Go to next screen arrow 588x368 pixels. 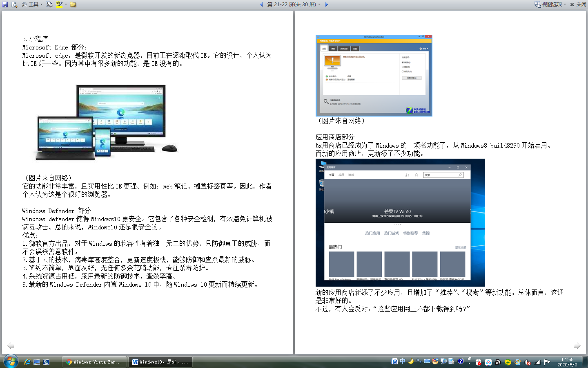326,4
